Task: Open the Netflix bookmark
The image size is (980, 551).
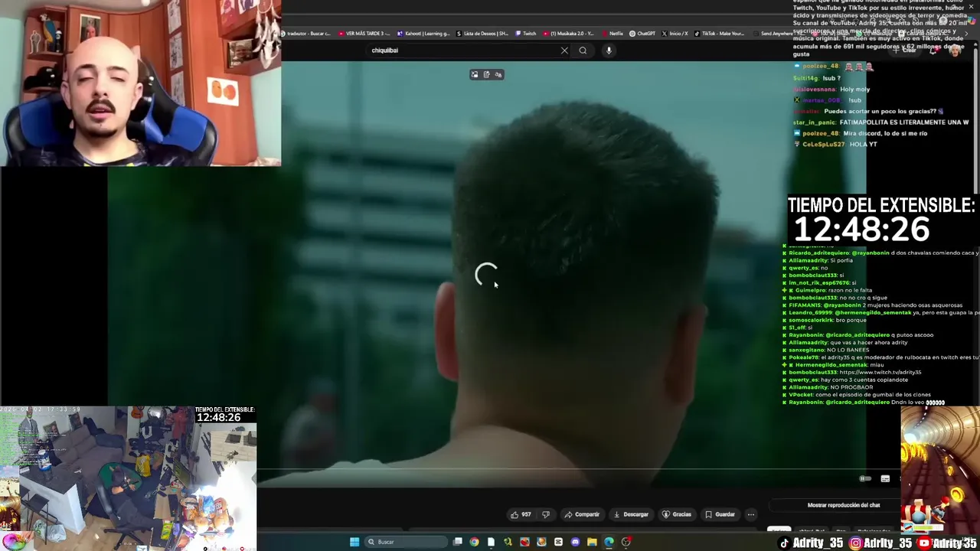Action: (x=613, y=34)
